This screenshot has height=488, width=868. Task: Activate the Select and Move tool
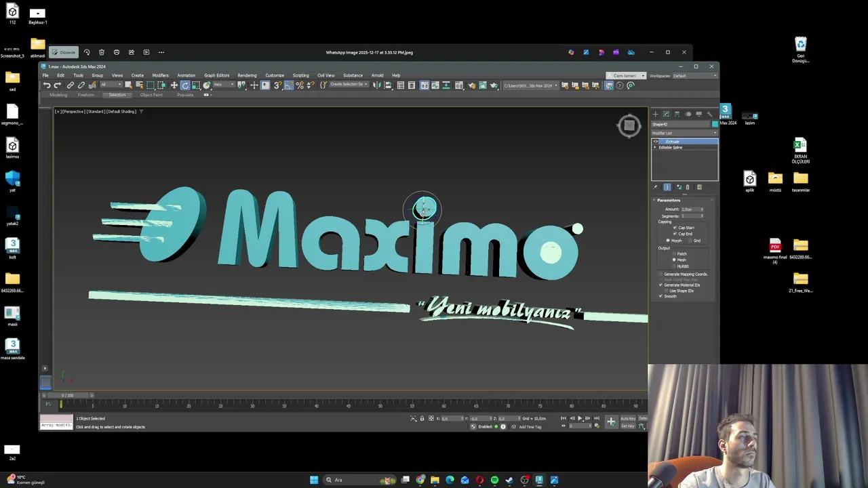174,85
